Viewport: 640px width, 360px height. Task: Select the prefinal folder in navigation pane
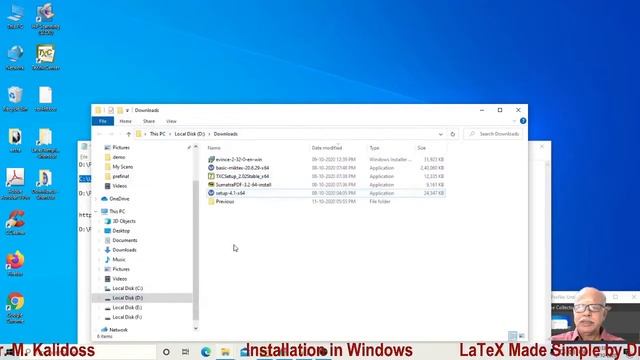click(121, 176)
